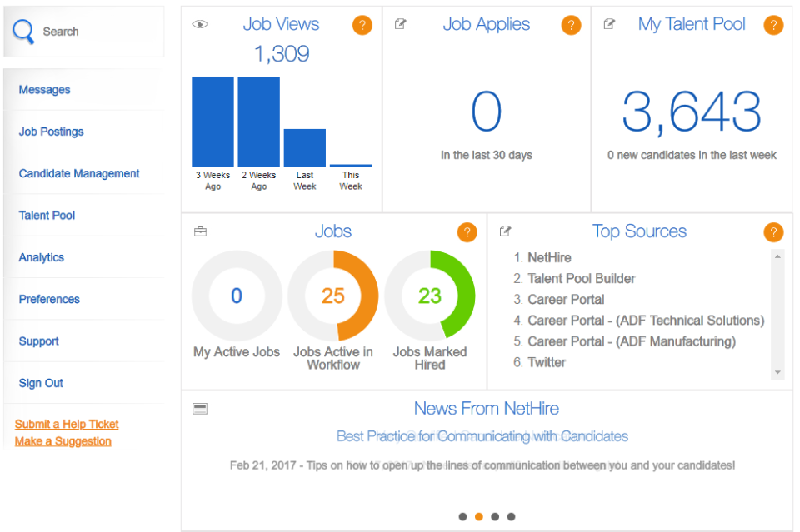
Task: Toggle the eye icon on Job Views
Action: [199, 25]
